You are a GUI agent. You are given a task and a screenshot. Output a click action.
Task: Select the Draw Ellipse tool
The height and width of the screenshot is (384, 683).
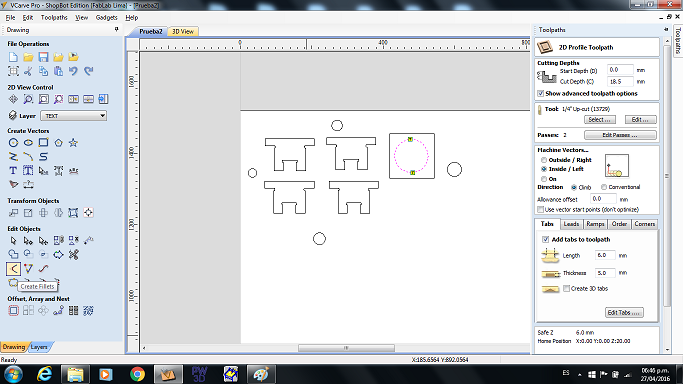[x=28, y=143]
